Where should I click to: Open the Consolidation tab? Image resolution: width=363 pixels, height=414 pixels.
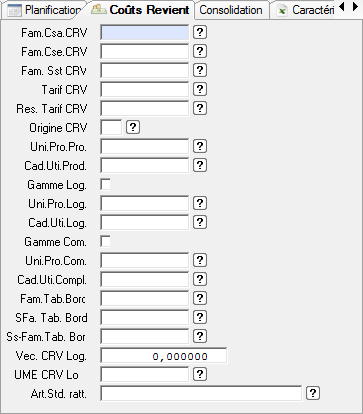231,10
